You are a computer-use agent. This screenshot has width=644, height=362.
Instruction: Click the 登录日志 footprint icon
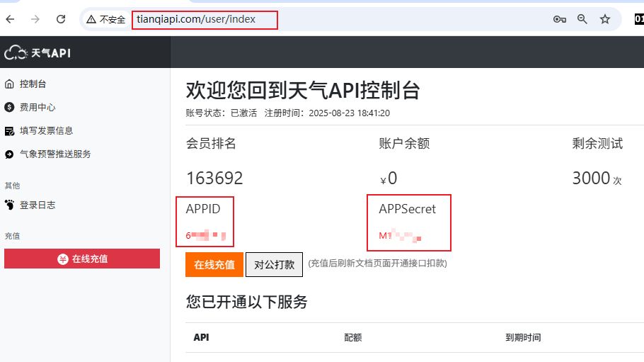point(9,205)
